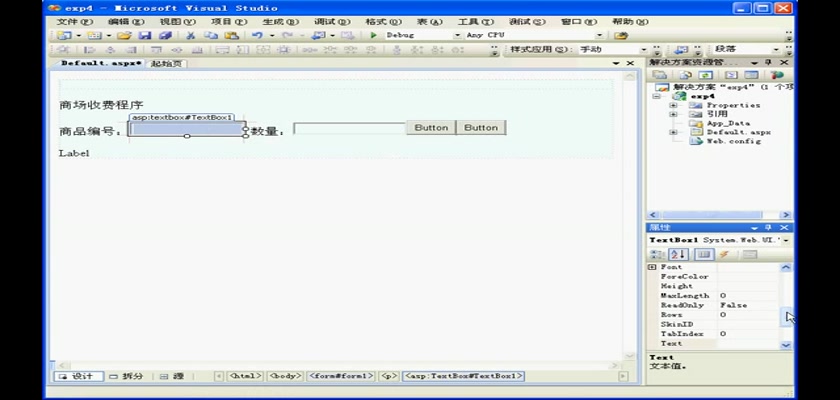Screen dimensions: 840x400
Task: Show the Events lightning bolt in Properties
Action: [x=723, y=254]
